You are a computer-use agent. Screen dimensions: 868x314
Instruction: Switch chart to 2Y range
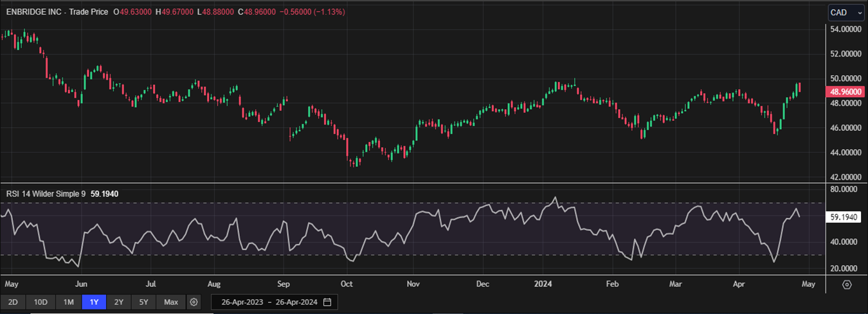pyautogui.click(x=119, y=302)
